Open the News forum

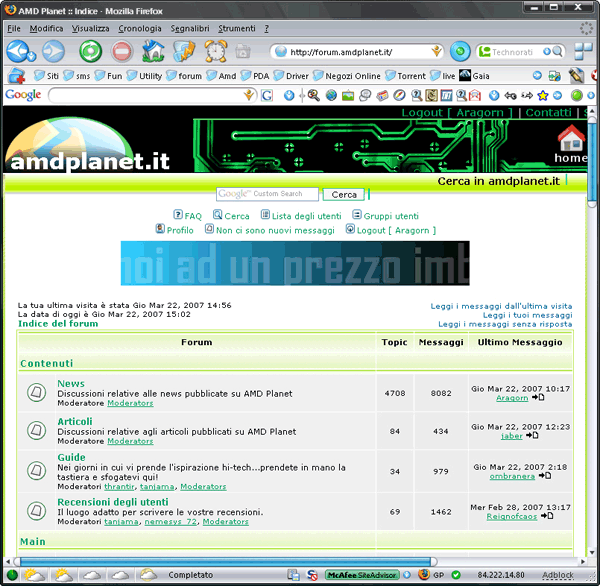pos(71,383)
